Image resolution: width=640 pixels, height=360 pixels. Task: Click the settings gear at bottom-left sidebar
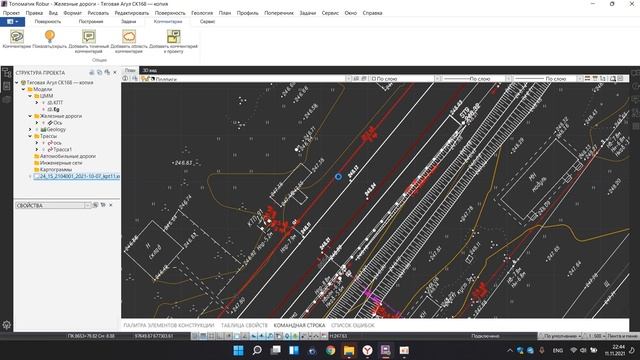7,325
